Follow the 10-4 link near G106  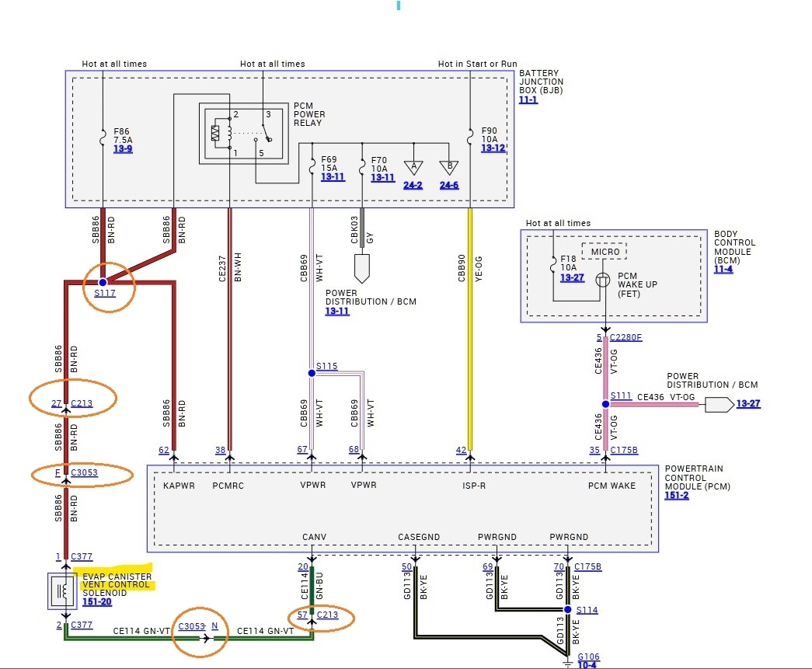pyautogui.click(x=587, y=666)
